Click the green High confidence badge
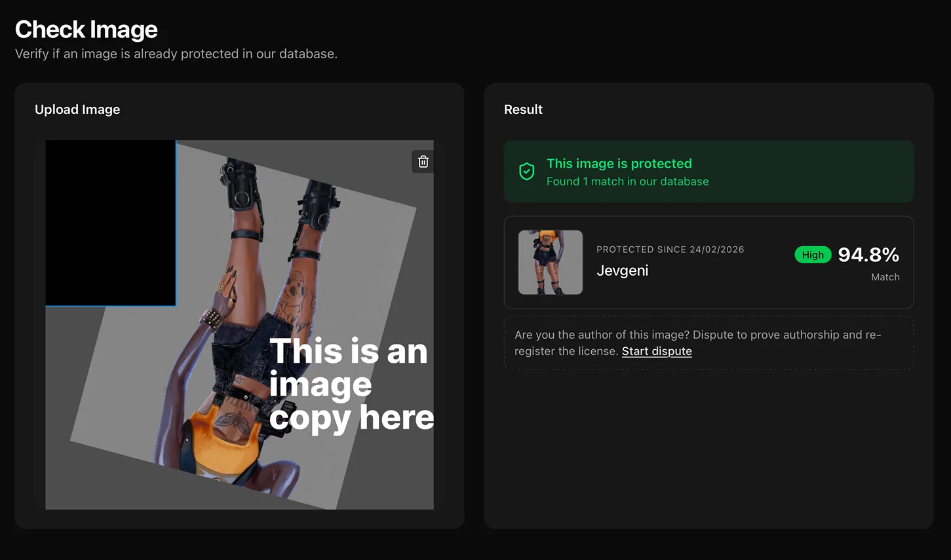951x560 pixels. pos(813,255)
